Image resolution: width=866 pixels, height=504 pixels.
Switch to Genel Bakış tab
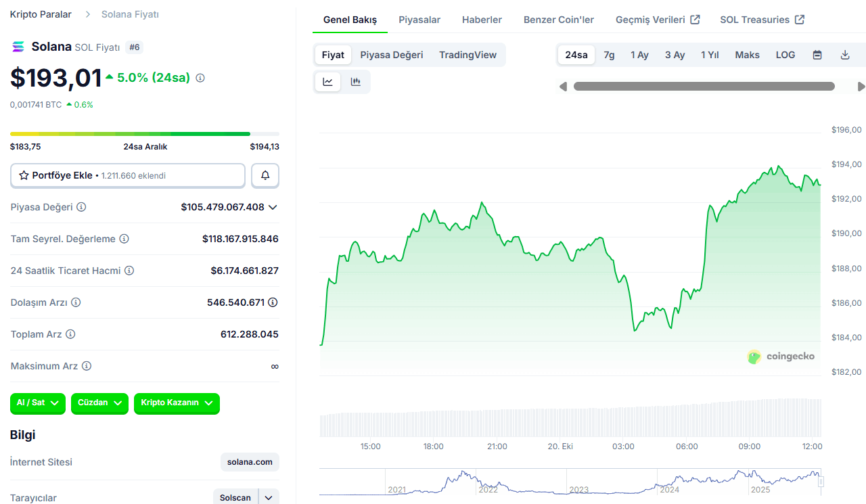pos(350,20)
